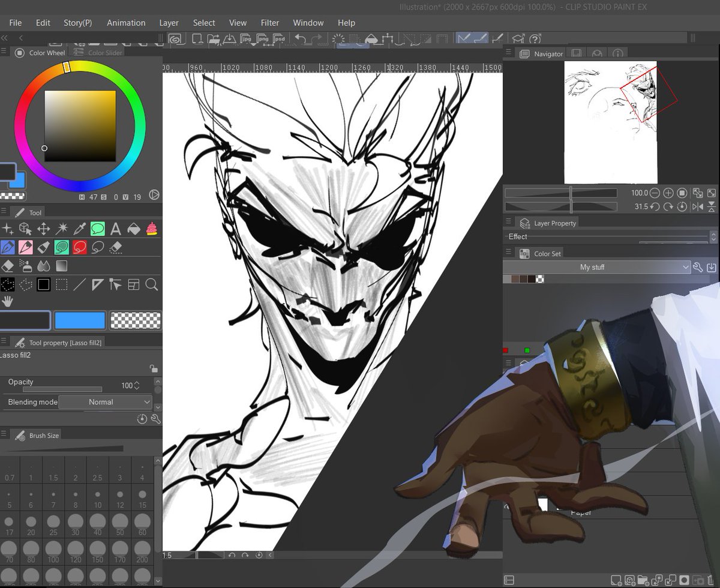Select transparent color checkered swatch
The width and height of the screenshot is (720, 588).
(x=136, y=320)
